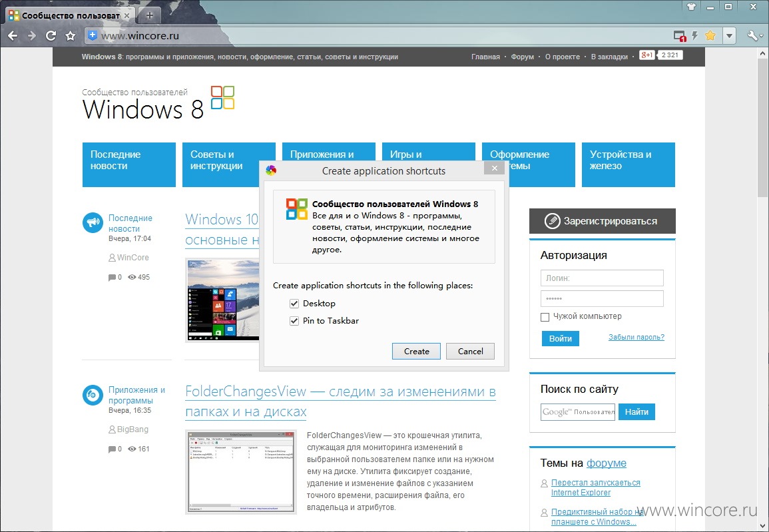Image resolution: width=769 pixels, height=532 pixels.
Task: Reload the page with the refresh icon
Action: point(51,35)
